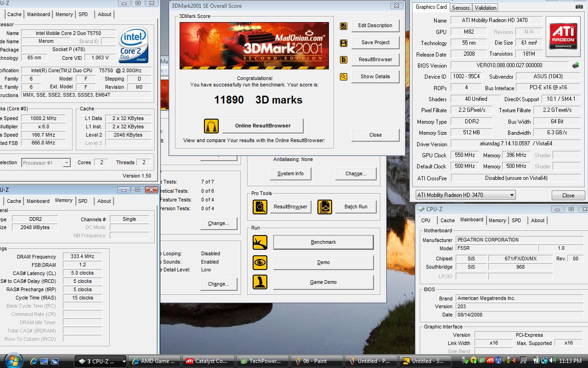Click the System Info button
Viewport: 588px width, 368px height.
point(290,173)
